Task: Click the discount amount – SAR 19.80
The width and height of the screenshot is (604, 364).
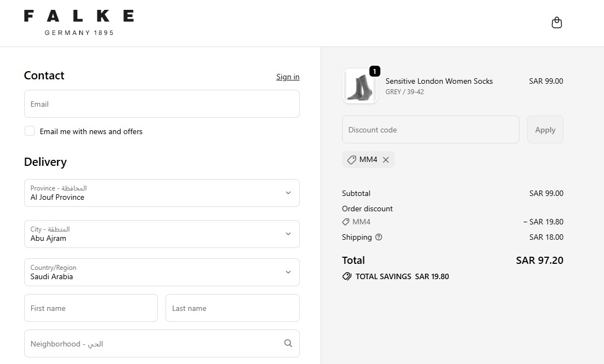Action: (543, 222)
